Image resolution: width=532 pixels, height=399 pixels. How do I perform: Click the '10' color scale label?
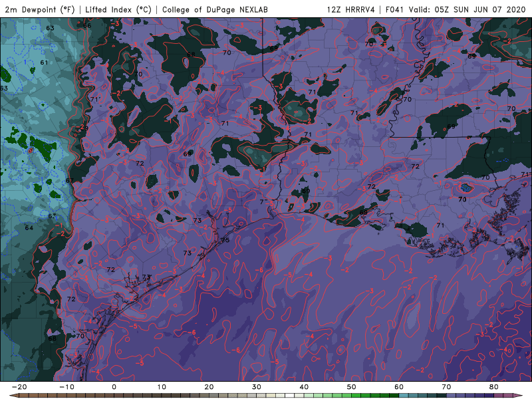click(x=162, y=387)
